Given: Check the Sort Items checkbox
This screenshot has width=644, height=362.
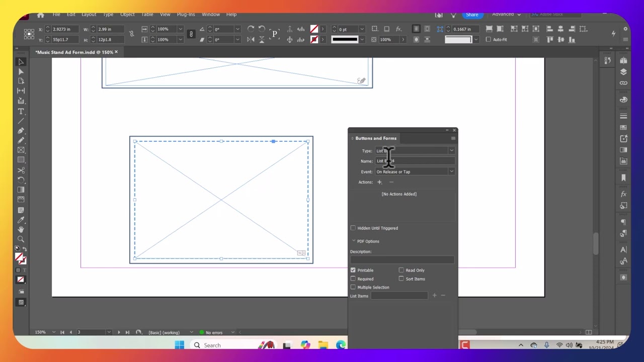Looking at the screenshot, I should (401, 279).
